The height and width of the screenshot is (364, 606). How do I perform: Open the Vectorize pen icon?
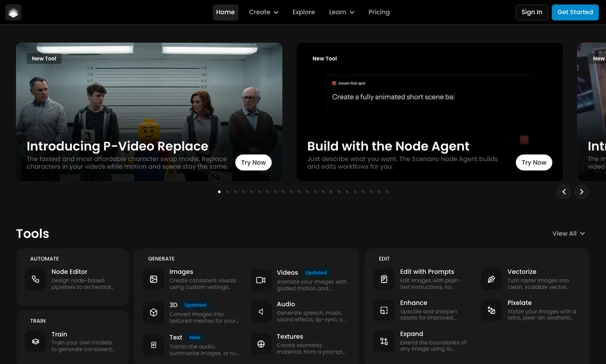coord(491,279)
